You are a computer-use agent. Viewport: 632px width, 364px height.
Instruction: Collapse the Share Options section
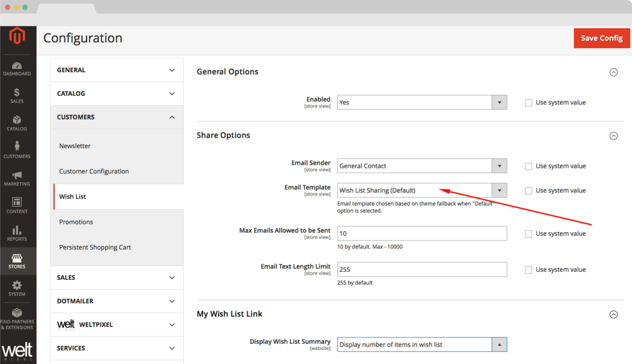pos(613,136)
